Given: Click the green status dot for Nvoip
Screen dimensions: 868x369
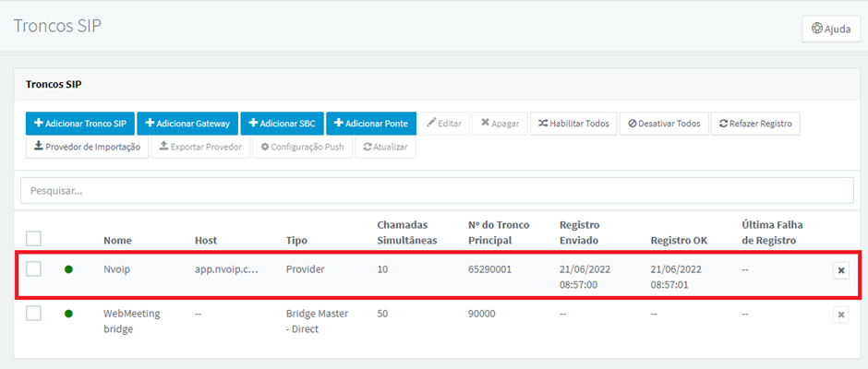Looking at the screenshot, I should 68,269.
